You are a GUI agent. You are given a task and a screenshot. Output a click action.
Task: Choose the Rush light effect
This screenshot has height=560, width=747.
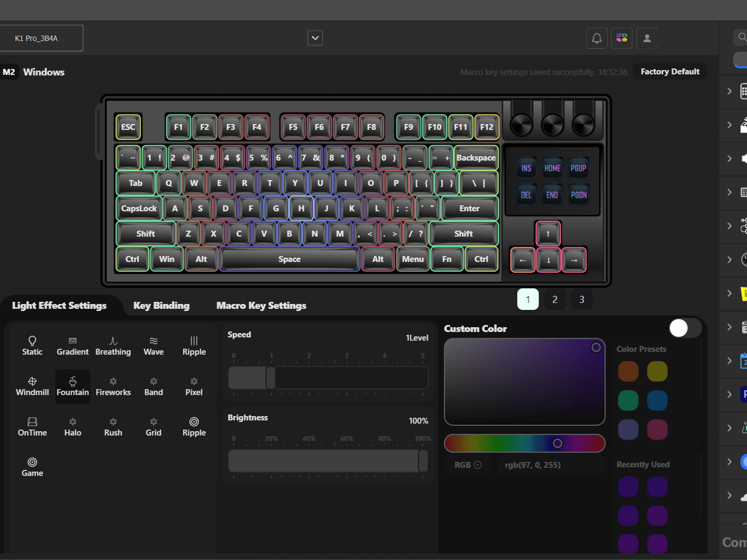[113, 427]
